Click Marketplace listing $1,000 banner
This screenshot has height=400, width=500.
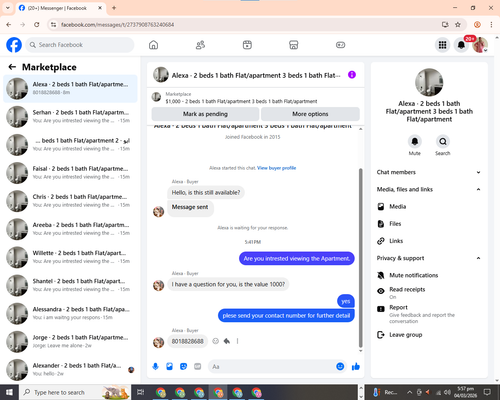pyautogui.click(x=256, y=98)
